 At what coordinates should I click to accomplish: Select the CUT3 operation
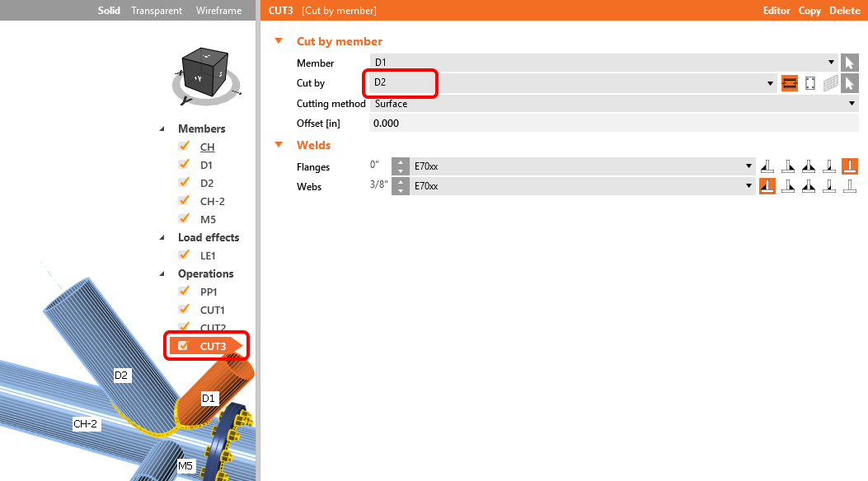pos(213,346)
